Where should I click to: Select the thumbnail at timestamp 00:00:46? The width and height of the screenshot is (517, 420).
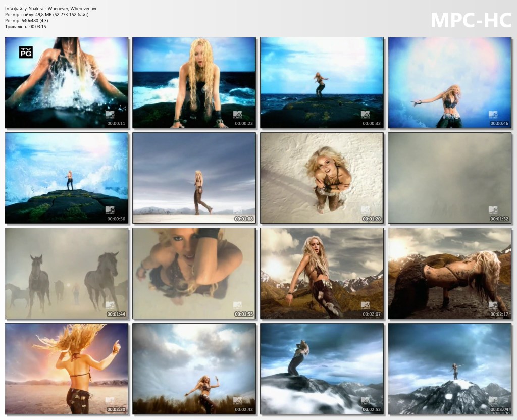point(449,82)
